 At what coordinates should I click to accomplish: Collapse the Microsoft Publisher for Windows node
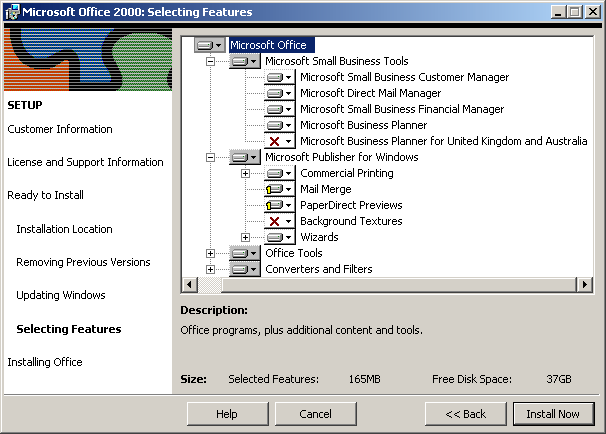210,157
